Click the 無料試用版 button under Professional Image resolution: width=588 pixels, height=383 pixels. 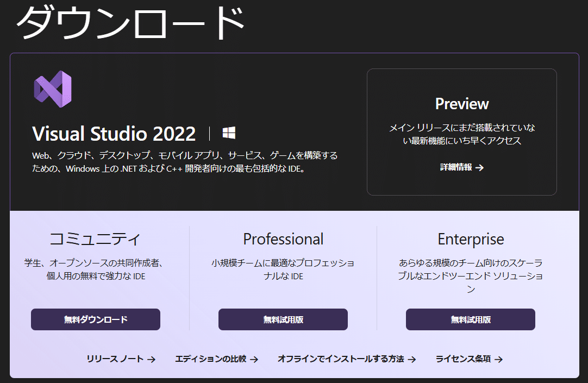pyautogui.click(x=283, y=319)
